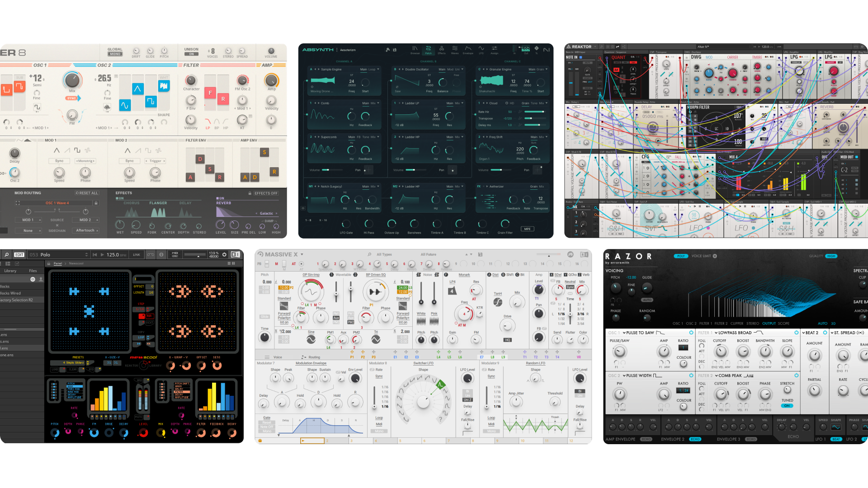Image resolution: width=868 pixels, height=488 pixels.
Task: Click the MIDI OSC icon in Polo toolbar
Action: coord(175,255)
